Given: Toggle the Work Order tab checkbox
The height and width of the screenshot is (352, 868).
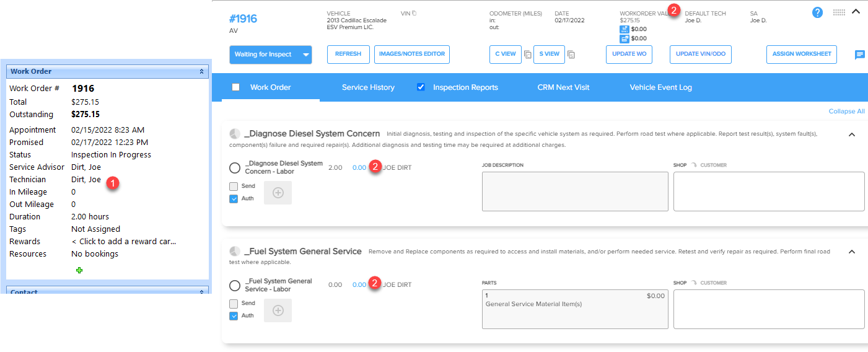Looking at the screenshot, I should point(236,87).
